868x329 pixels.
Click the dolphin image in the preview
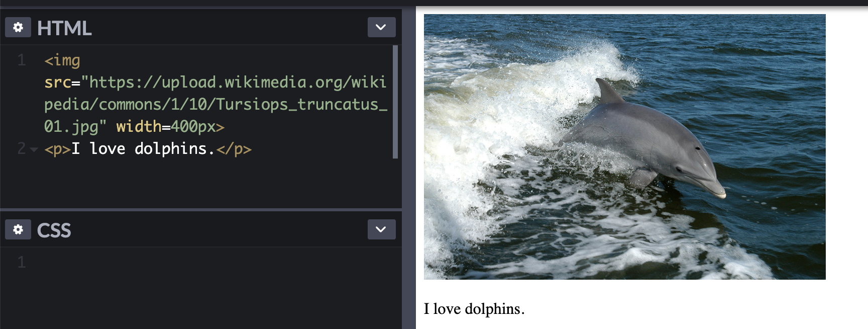click(x=624, y=147)
